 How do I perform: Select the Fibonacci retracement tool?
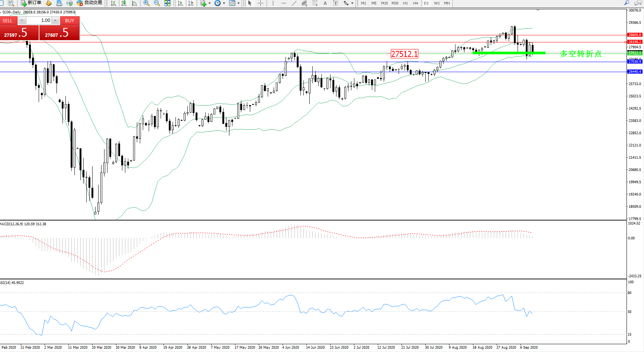point(315,3)
